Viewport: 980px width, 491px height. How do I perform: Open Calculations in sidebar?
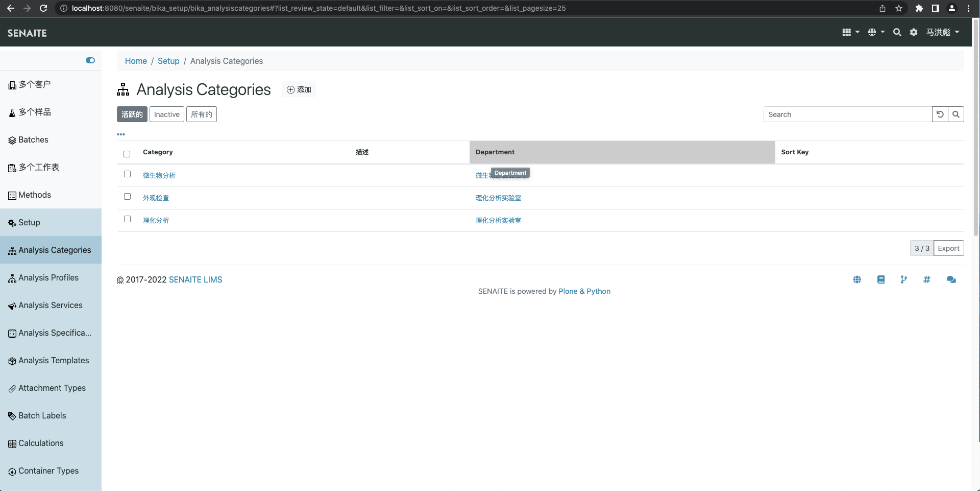click(x=51, y=443)
